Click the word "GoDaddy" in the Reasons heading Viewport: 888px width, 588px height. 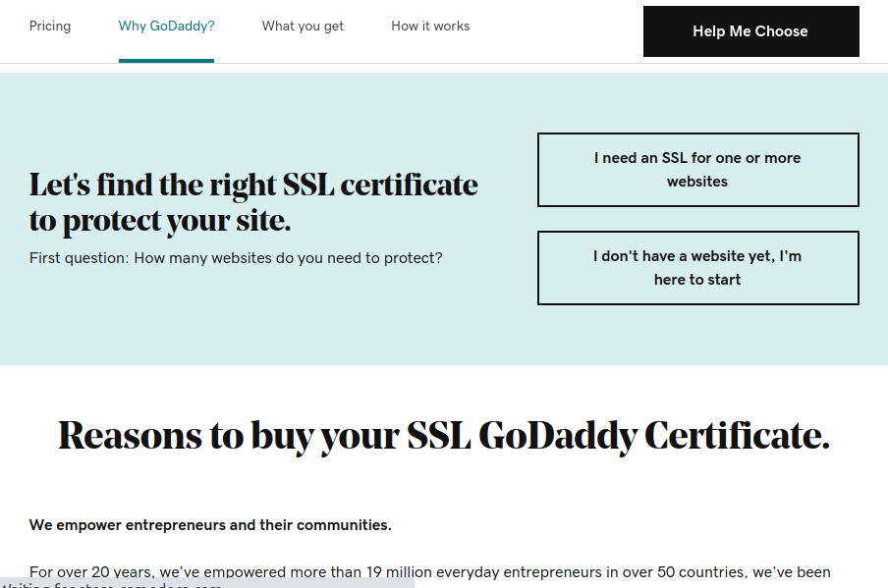tap(558, 435)
